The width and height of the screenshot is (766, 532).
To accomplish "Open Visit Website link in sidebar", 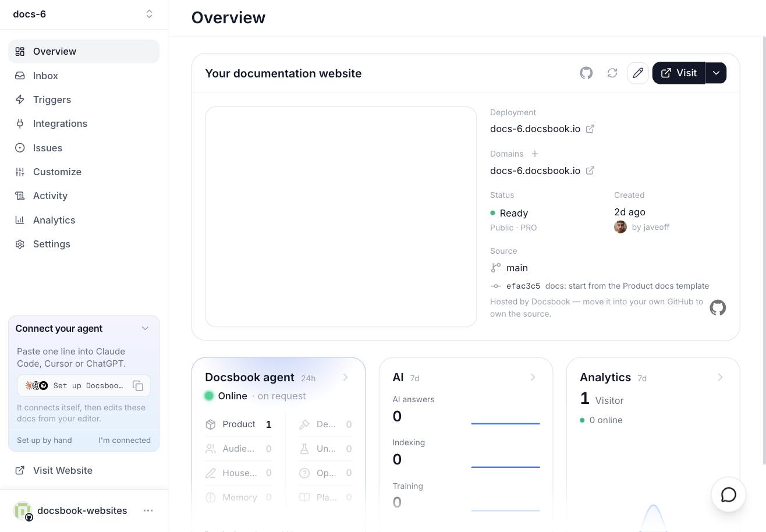I will pyautogui.click(x=84, y=470).
